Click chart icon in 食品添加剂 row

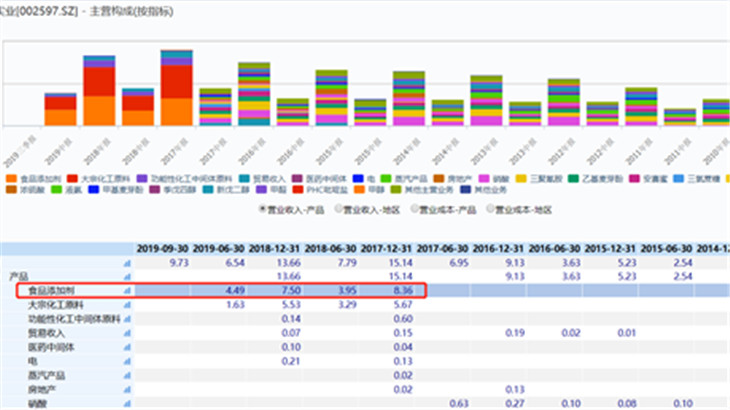pos(127,291)
